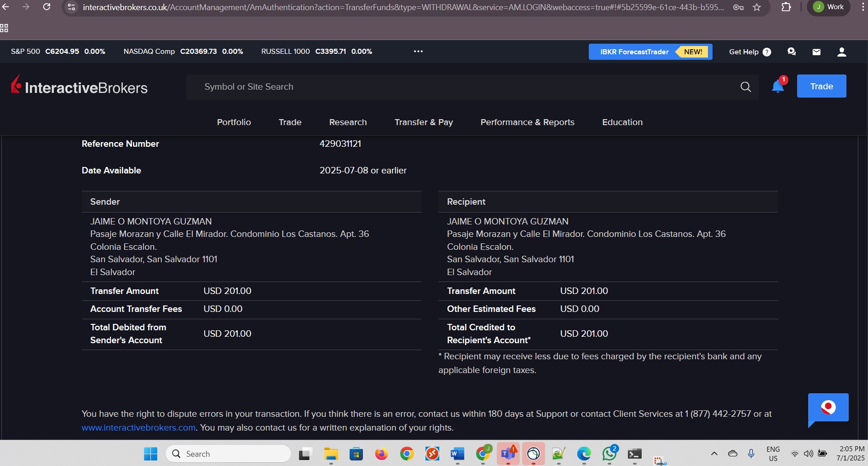
Task: Show hidden system tray icons
Action: [x=714, y=454]
